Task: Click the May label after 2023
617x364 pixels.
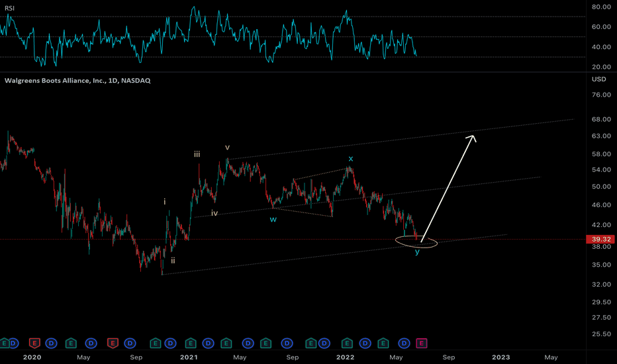Action: click(x=551, y=357)
